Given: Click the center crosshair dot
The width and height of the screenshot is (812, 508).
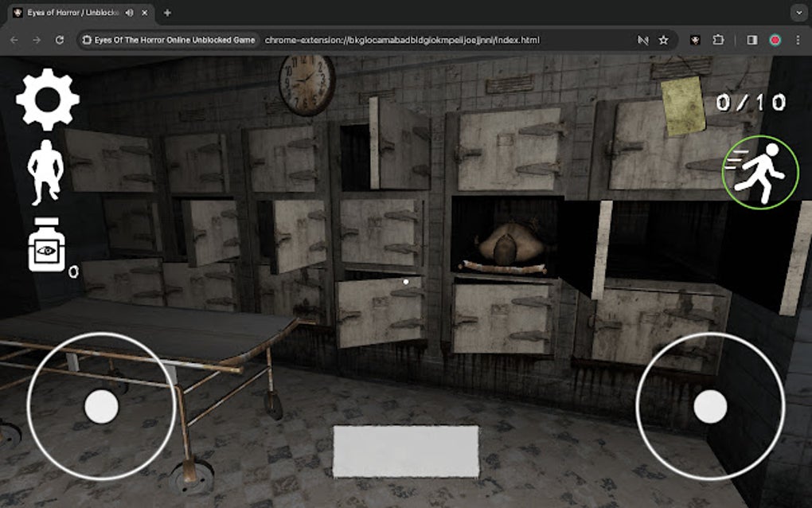Looking at the screenshot, I should [406, 282].
